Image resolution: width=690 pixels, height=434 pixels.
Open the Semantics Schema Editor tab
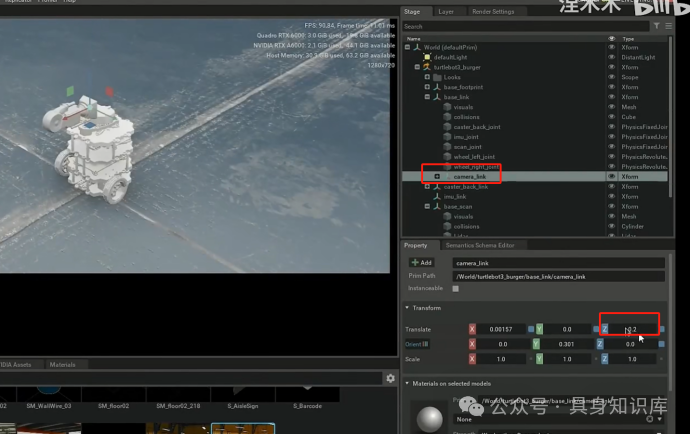(x=479, y=245)
